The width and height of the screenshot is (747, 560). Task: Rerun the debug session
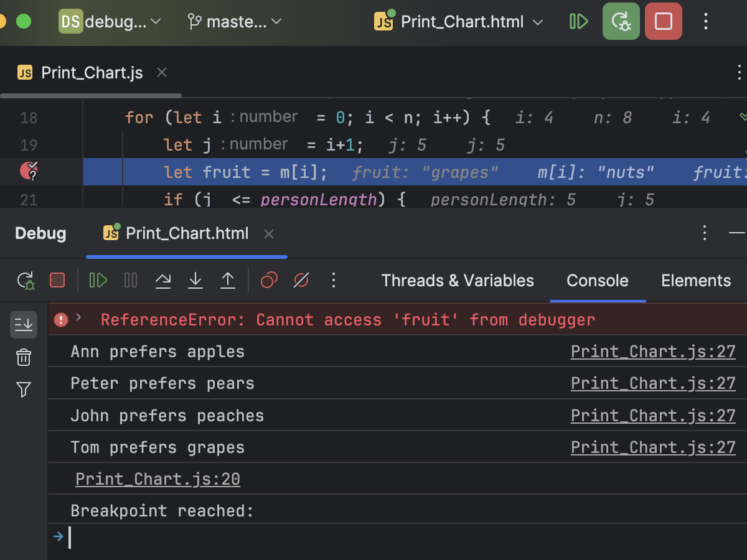(26, 280)
